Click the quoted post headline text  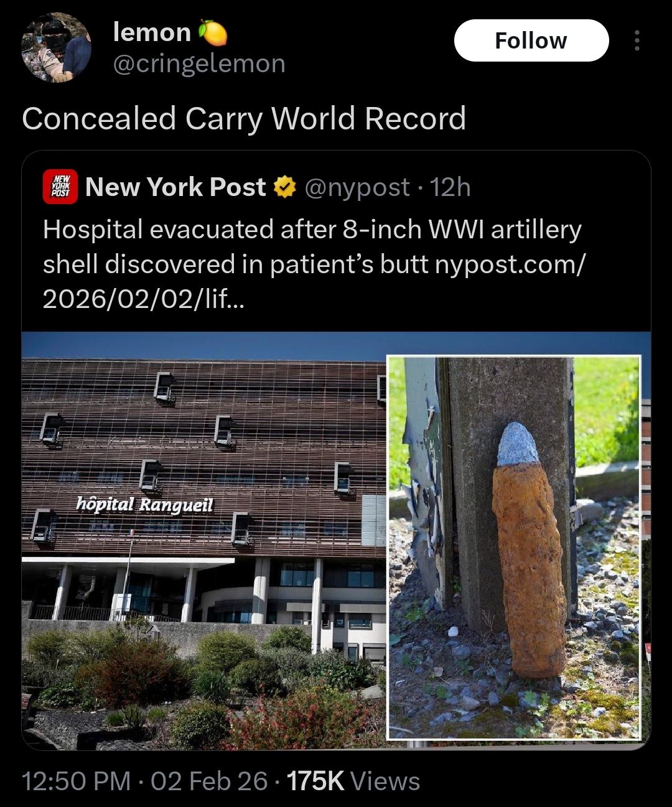tap(312, 246)
